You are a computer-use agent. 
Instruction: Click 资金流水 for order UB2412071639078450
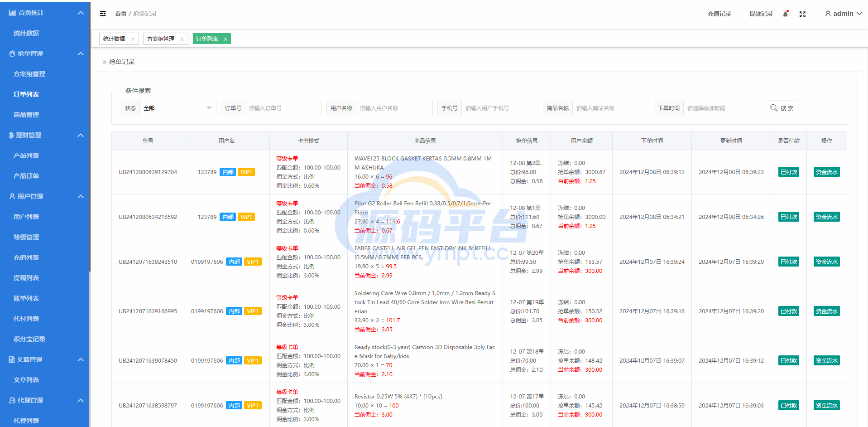point(826,361)
